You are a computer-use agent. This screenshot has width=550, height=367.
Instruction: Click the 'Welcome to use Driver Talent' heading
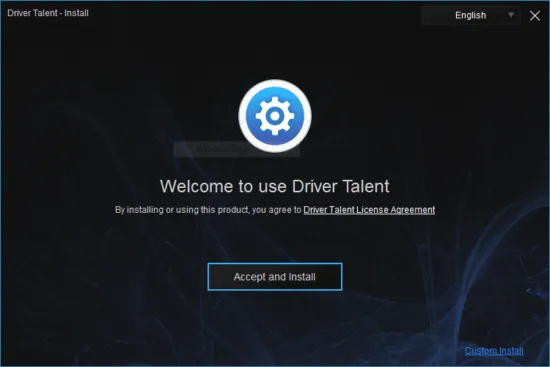pyautogui.click(x=275, y=186)
